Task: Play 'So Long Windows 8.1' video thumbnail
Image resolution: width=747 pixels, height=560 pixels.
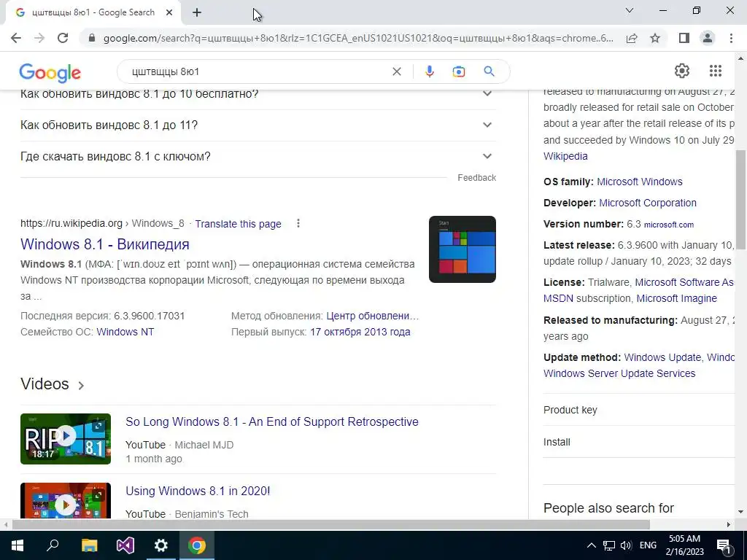Action: [x=66, y=438]
